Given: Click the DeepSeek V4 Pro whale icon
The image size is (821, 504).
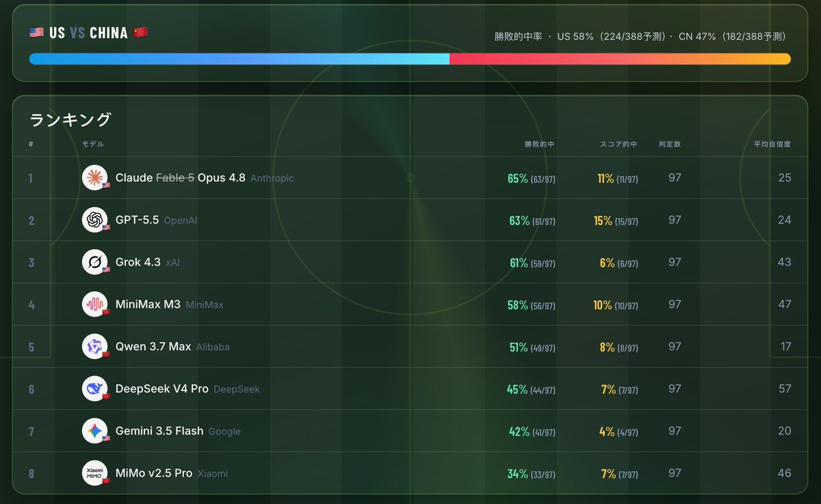Looking at the screenshot, I should coord(94,388).
